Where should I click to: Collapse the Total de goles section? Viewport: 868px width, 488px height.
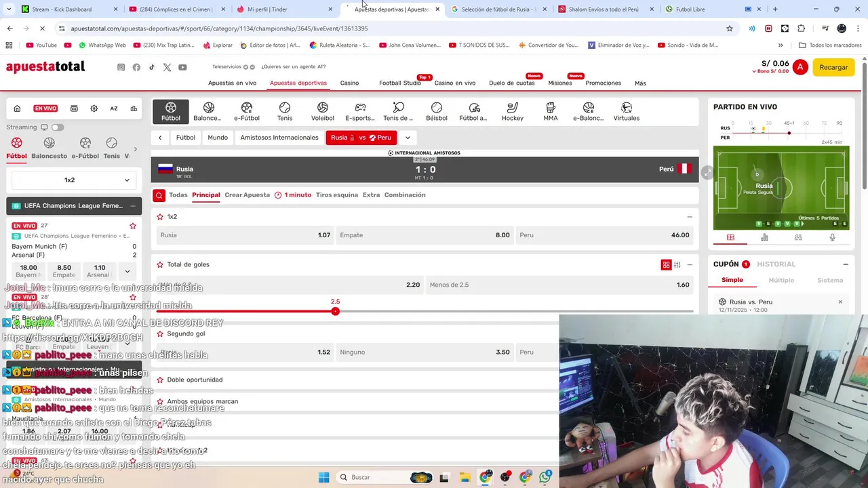click(690, 265)
